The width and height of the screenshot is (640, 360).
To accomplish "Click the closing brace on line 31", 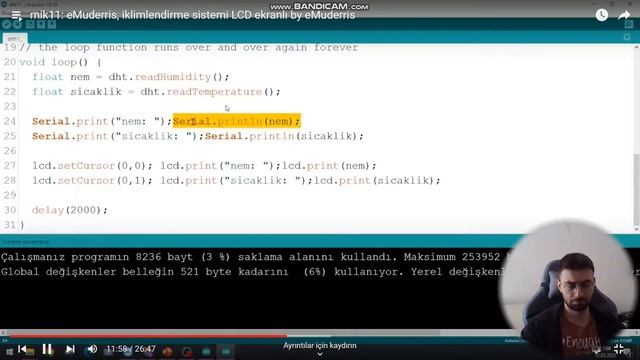I will point(22,225).
